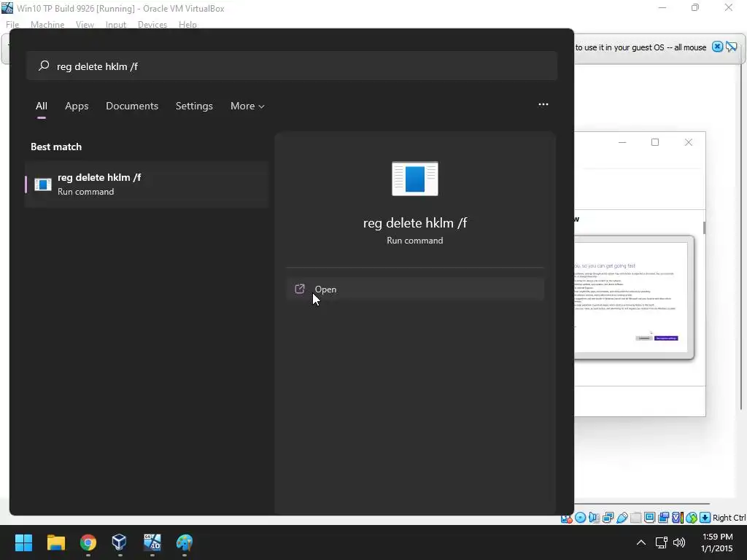Click the volume speaker icon in the system tray

[679, 542]
